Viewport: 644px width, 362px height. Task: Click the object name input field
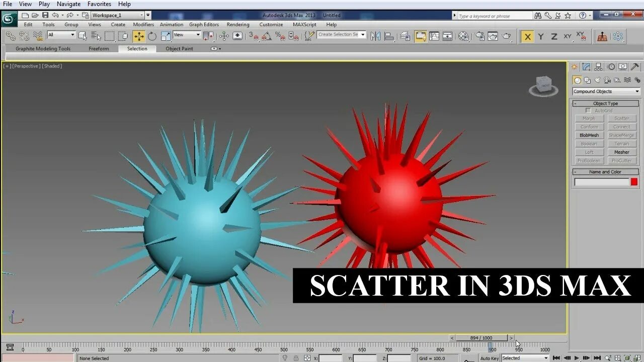pos(602,182)
